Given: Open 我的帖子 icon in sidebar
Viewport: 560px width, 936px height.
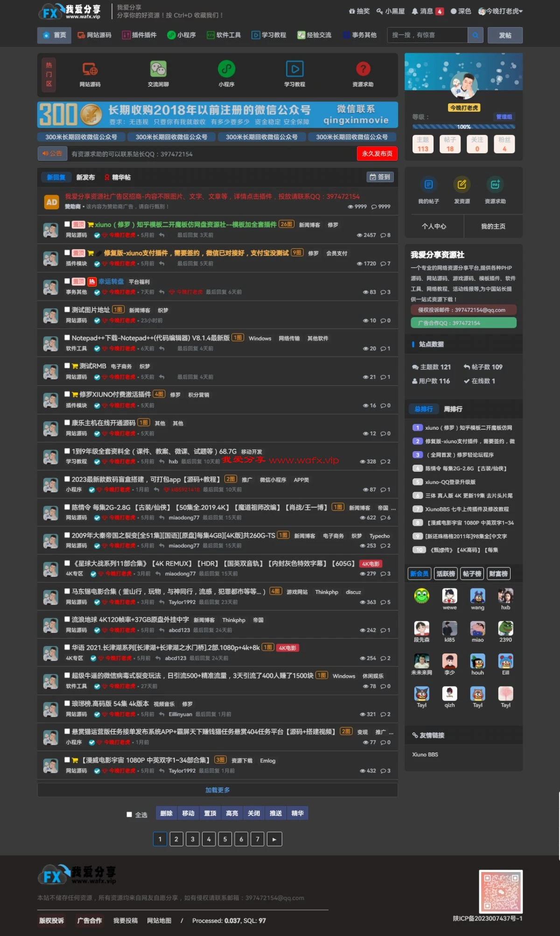Looking at the screenshot, I should [x=428, y=185].
